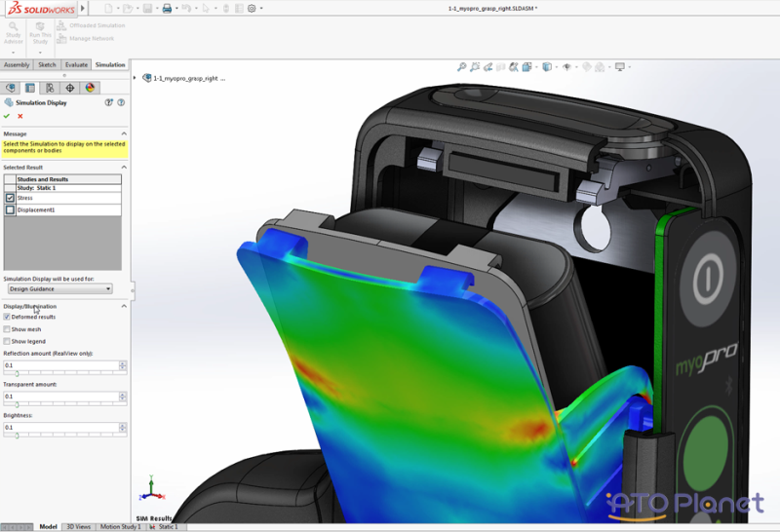Image resolution: width=780 pixels, height=532 pixels.
Task: Click the Zoom to Fit icon
Action: [461, 66]
